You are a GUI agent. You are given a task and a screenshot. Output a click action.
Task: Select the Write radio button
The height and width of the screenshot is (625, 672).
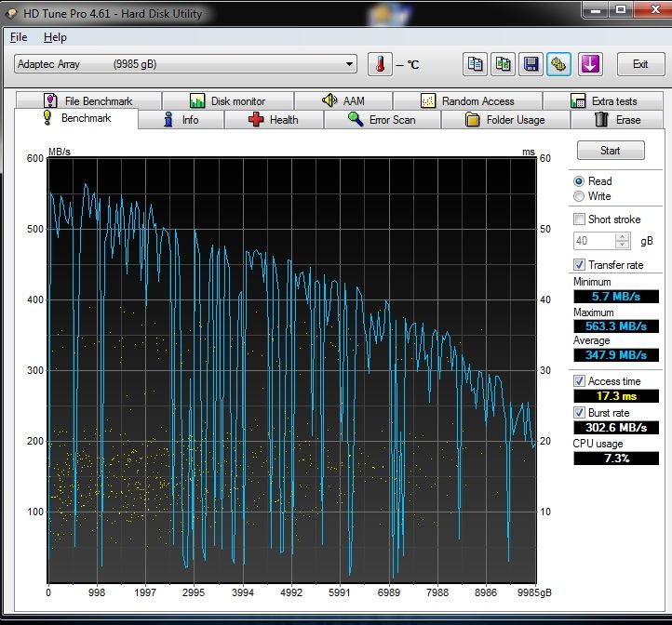pos(580,196)
